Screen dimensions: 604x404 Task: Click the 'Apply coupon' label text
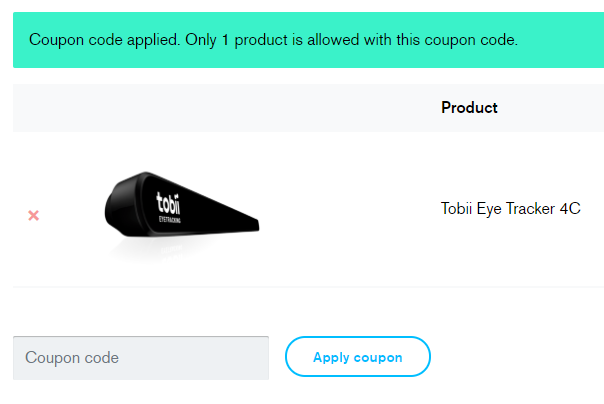[x=358, y=357]
